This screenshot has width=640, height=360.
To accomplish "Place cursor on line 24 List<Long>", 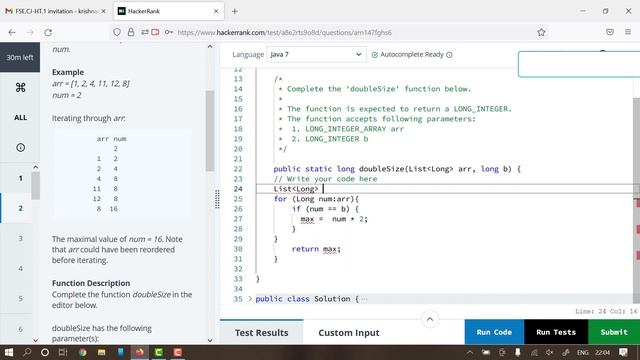I will pos(296,189).
